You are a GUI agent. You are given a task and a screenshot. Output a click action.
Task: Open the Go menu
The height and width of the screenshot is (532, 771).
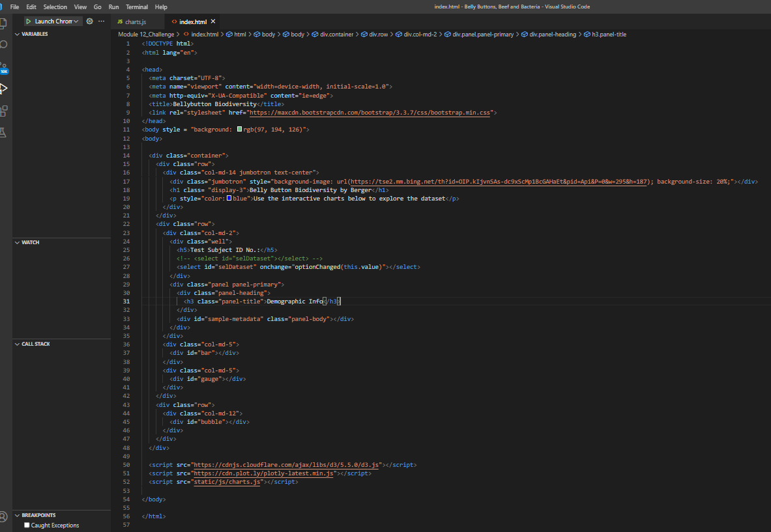(x=97, y=7)
